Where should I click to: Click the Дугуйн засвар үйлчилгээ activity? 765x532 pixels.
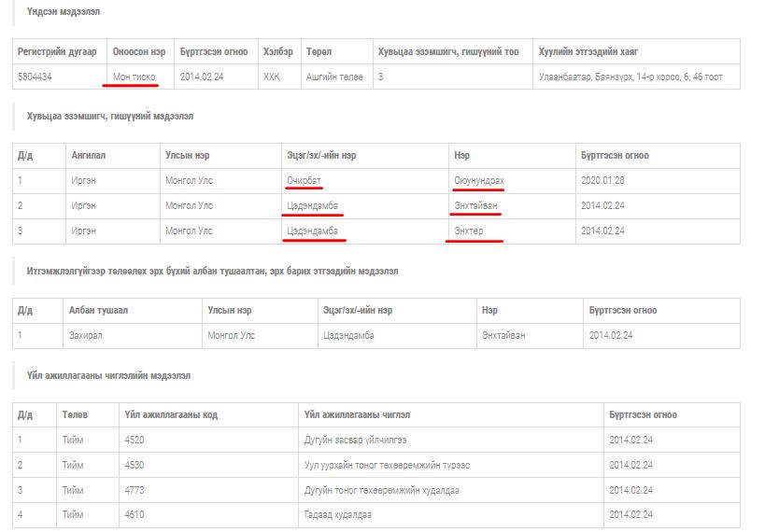[x=355, y=439]
